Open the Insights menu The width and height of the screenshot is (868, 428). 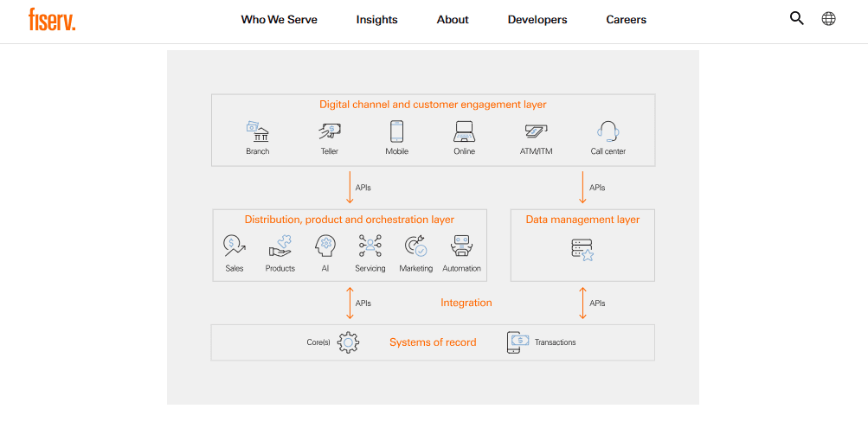[377, 19]
